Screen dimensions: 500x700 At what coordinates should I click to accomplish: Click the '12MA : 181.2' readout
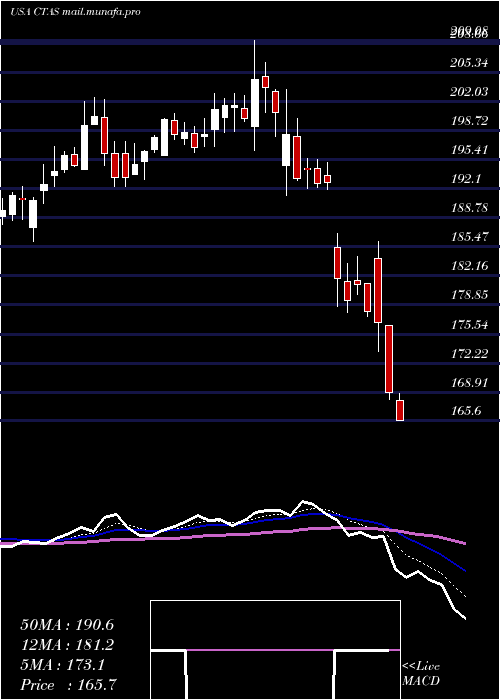click(67, 645)
